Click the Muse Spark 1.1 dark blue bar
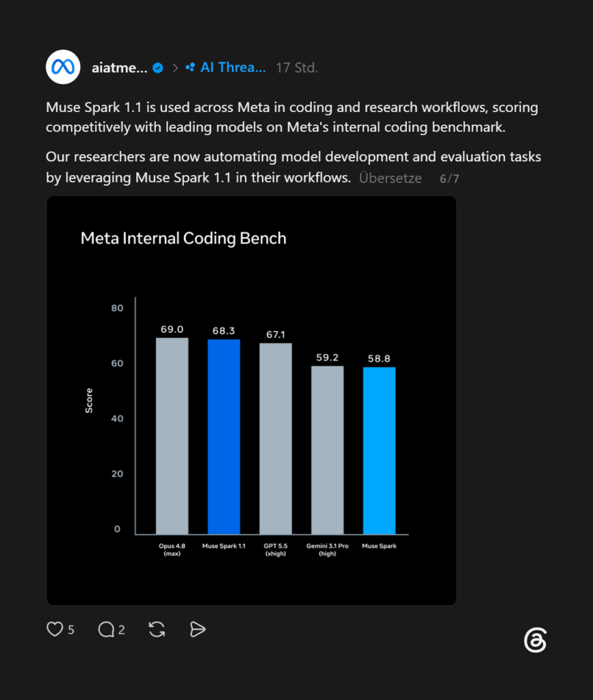Image resolution: width=593 pixels, height=700 pixels. [x=224, y=437]
